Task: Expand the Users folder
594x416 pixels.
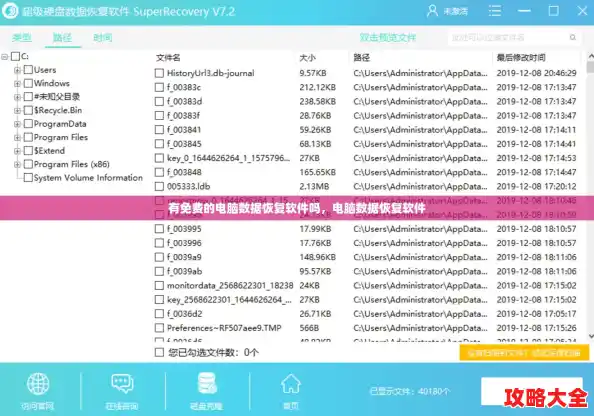Action: [17, 70]
